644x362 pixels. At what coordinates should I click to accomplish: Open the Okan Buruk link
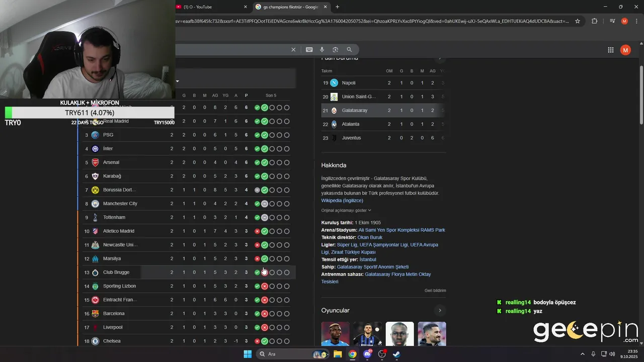370,237
